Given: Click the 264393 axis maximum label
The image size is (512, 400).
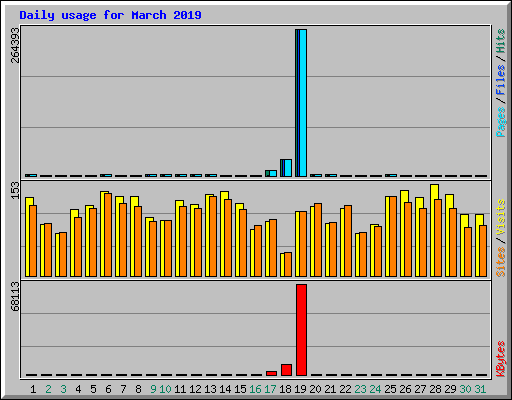Looking at the screenshot, I should point(15,46).
